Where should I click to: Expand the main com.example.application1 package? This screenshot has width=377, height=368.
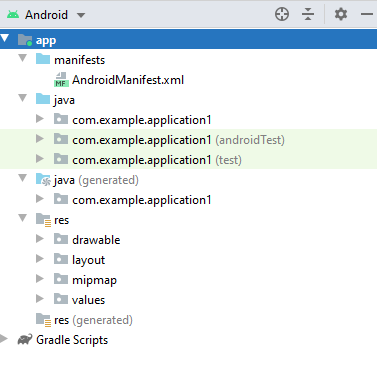(40, 118)
